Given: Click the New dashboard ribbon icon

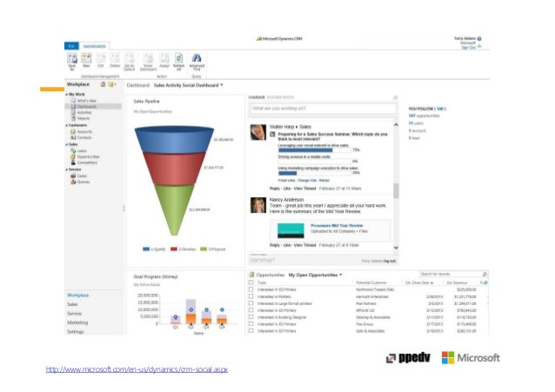Looking at the screenshot, I should tap(86, 58).
